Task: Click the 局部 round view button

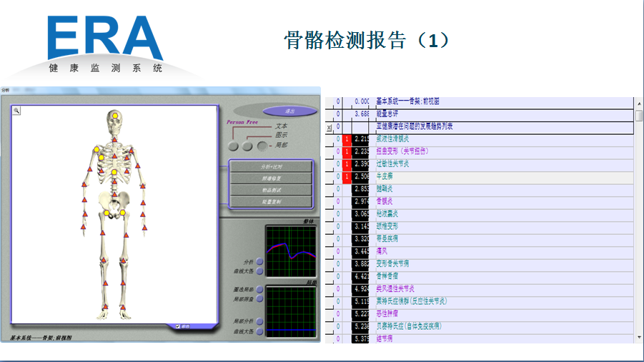Action: (x=263, y=146)
